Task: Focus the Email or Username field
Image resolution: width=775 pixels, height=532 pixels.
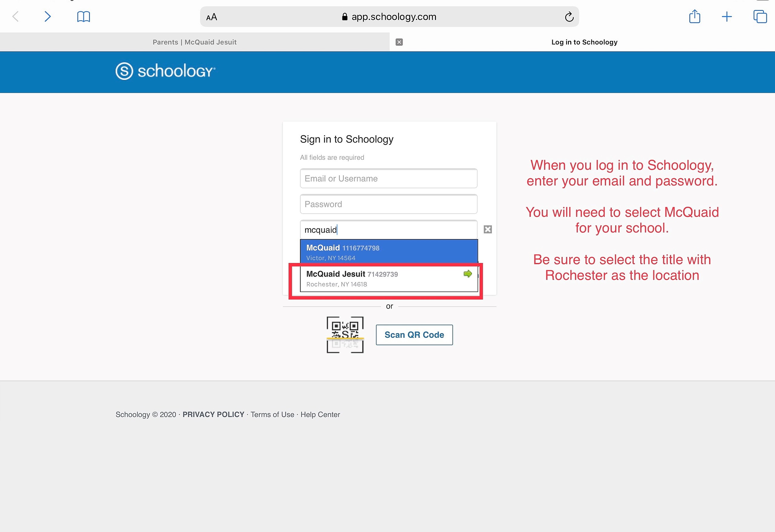Action: click(388, 178)
